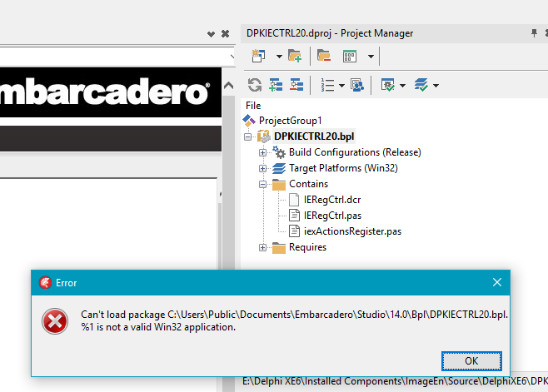Click the Activate configuration gear-check icon
This screenshot has height=392, width=548.
tap(388, 85)
